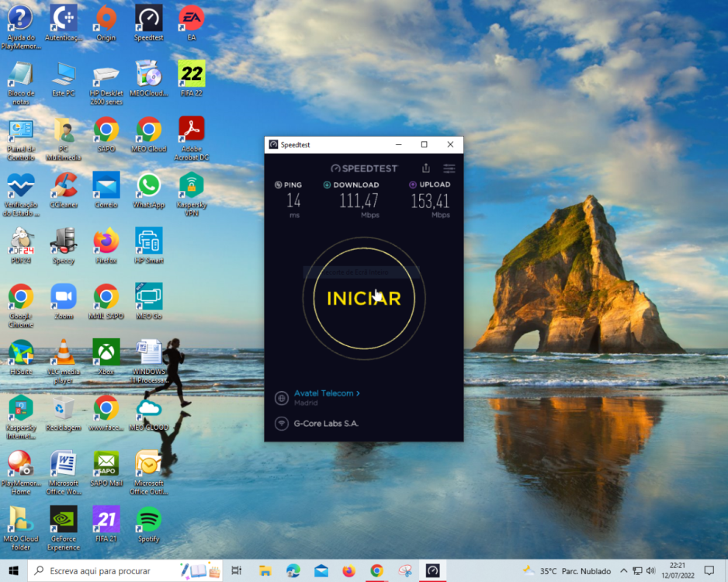Select the Kaspersky VPN icon
The image size is (728, 582).
click(191, 194)
